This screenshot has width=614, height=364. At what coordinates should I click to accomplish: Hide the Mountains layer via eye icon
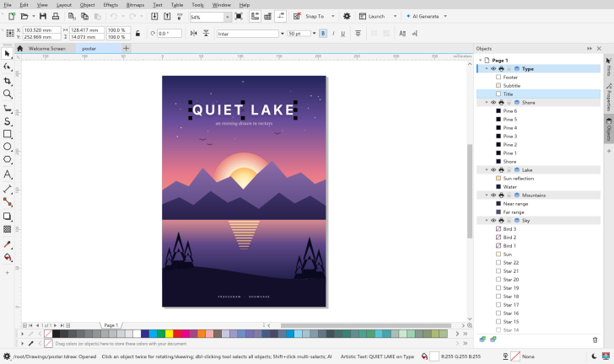click(493, 195)
